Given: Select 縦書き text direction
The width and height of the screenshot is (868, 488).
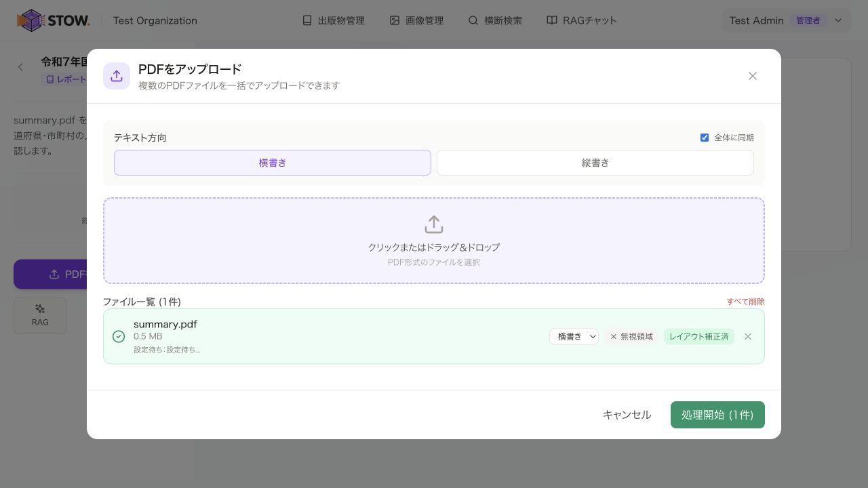Looking at the screenshot, I should [595, 163].
